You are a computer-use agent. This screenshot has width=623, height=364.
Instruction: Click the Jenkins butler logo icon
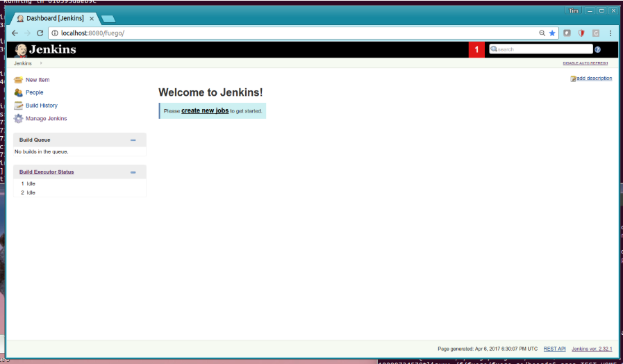[x=21, y=50]
